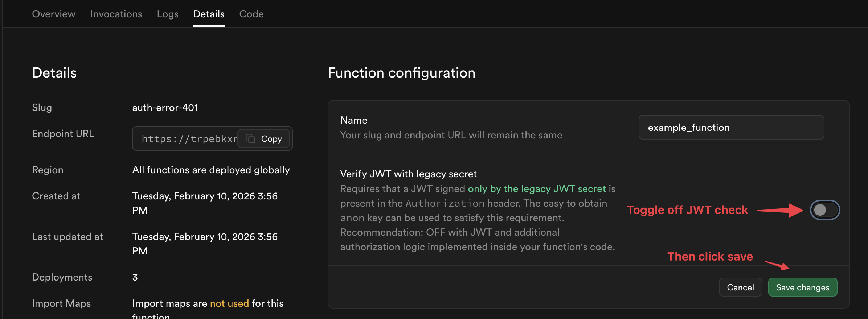This screenshot has height=319, width=868.
Task: Click the Name input field with example_function
Action: (731, 127)
